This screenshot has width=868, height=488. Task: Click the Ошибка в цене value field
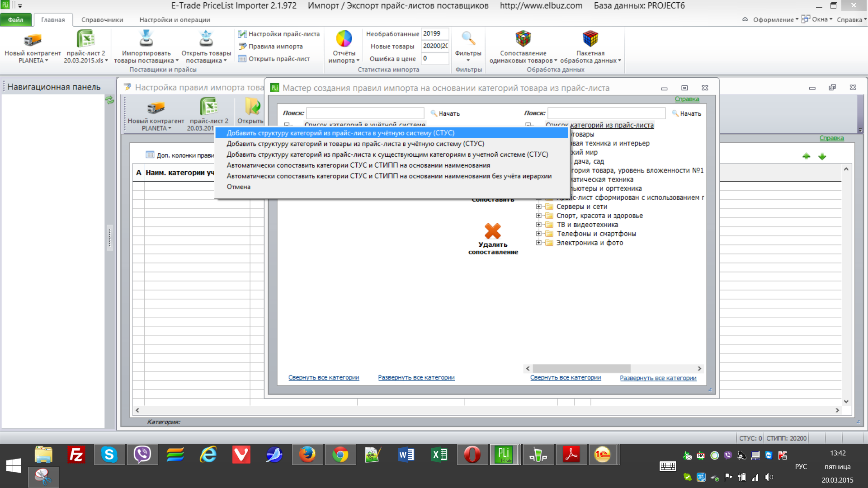click(435, 58)
